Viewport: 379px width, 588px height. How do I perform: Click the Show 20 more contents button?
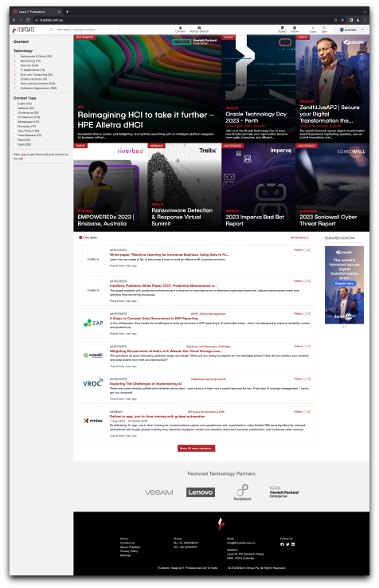click(196, 448)
